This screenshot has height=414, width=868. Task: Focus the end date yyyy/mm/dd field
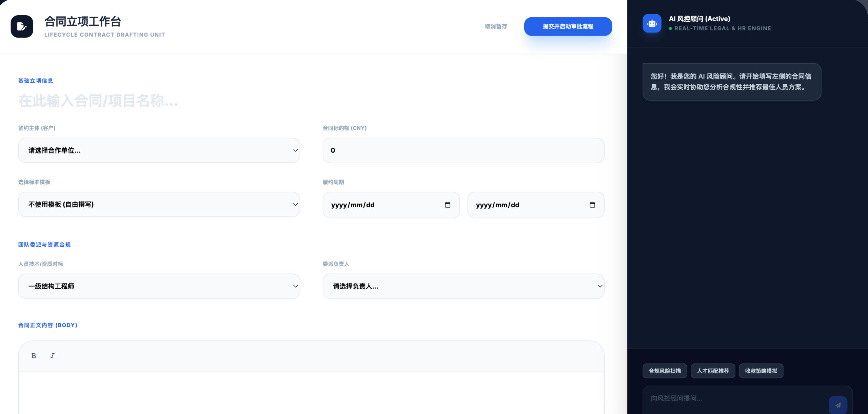point(536,205)
